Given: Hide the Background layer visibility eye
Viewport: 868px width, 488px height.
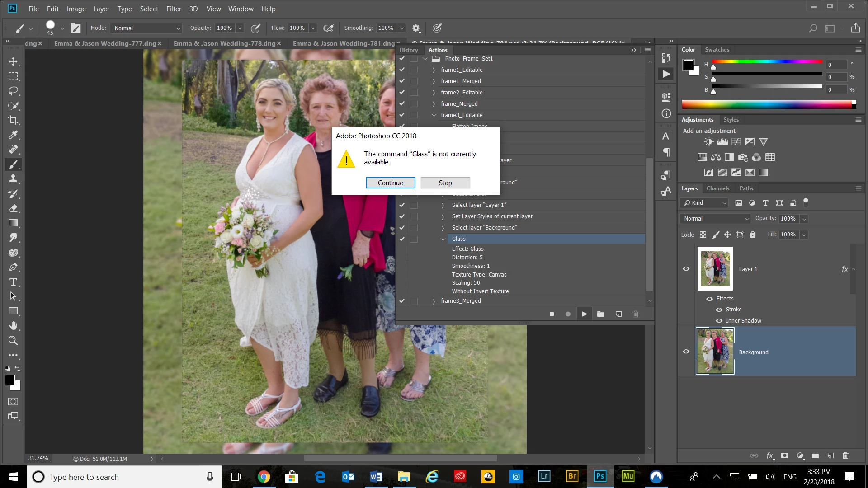Looking at the screenshot, I should (x=686, y=352).
